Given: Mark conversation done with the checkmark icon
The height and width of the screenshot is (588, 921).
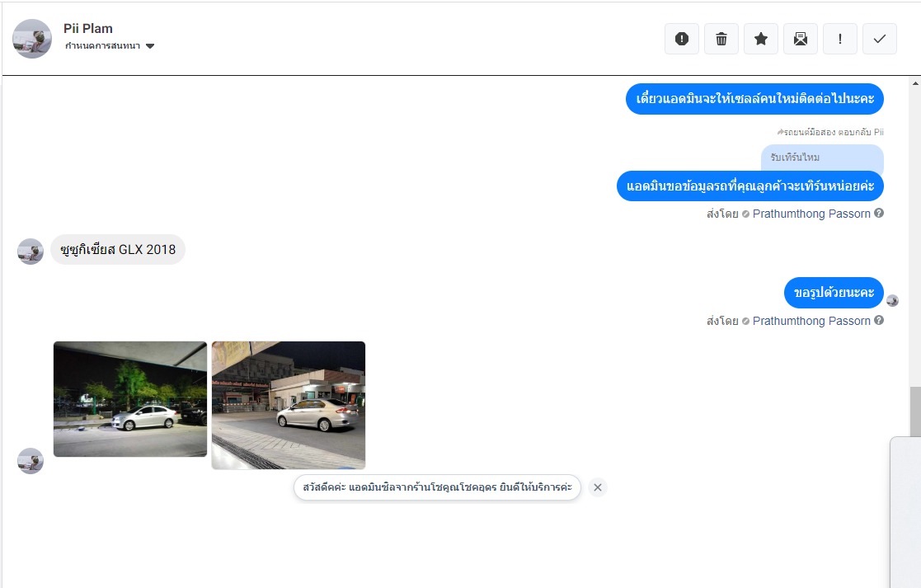Looking at the screenshot, I should (879, 39).
